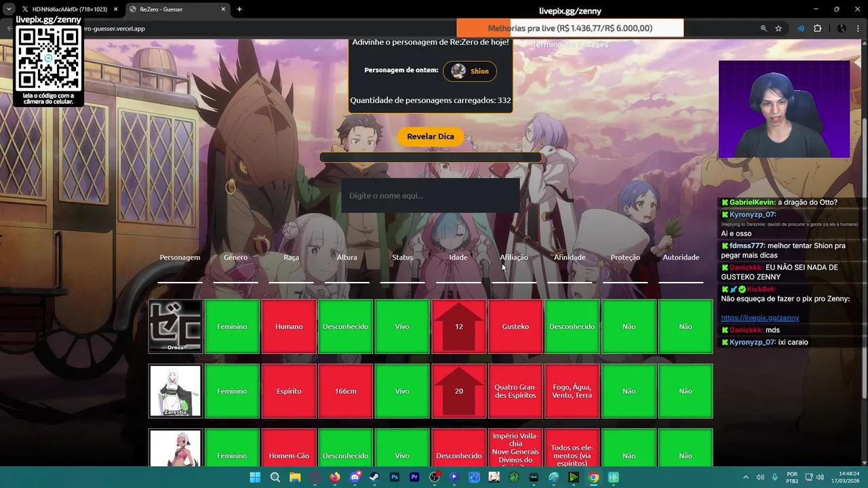Open the Windows Start menu
The image size is (868, 488).
(x=255, y=477)
